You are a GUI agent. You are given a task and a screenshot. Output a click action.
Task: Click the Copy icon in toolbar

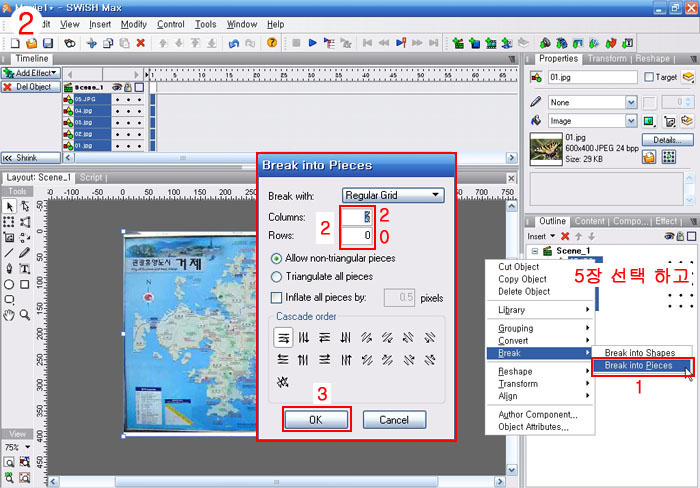coord(108,43)
